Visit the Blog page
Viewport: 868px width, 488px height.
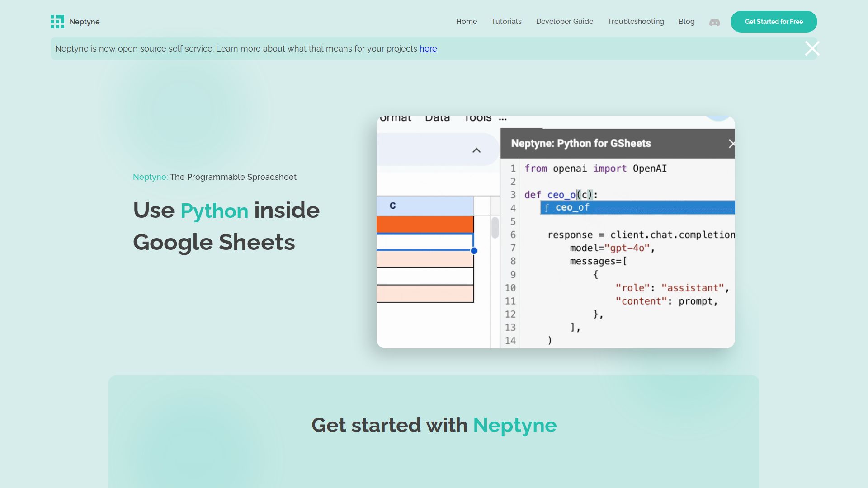[x=686, y=22]
